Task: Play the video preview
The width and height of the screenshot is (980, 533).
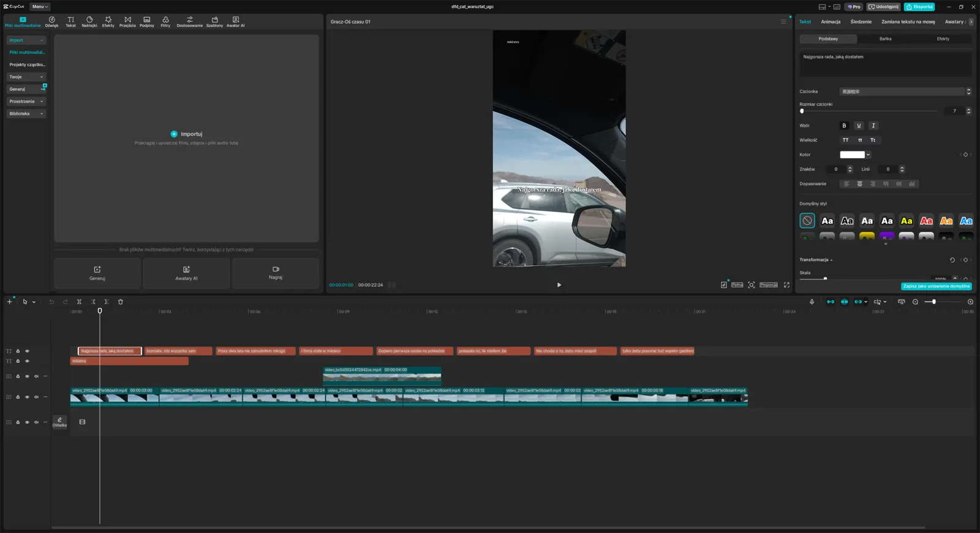Action: [559, 285]
